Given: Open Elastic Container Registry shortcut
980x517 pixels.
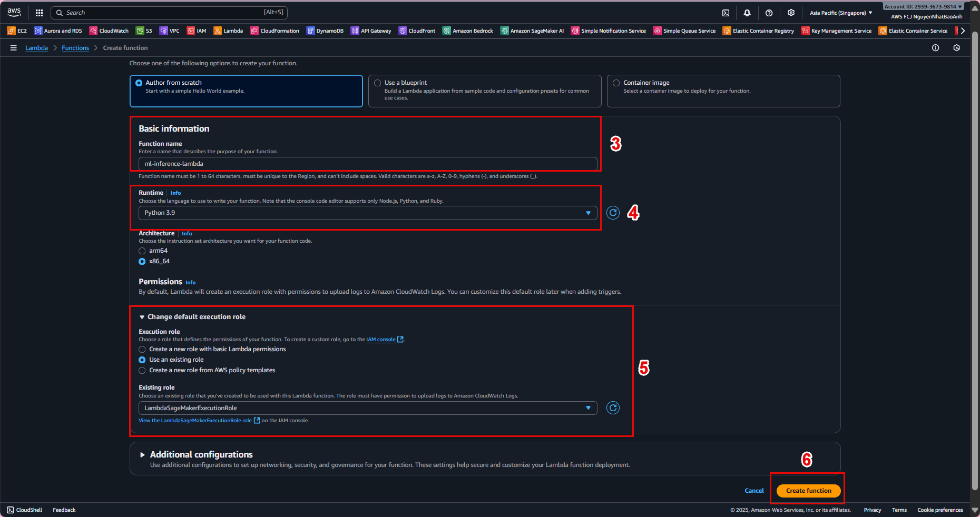Looking at the screenshot, I should click(x=758, y=31).
